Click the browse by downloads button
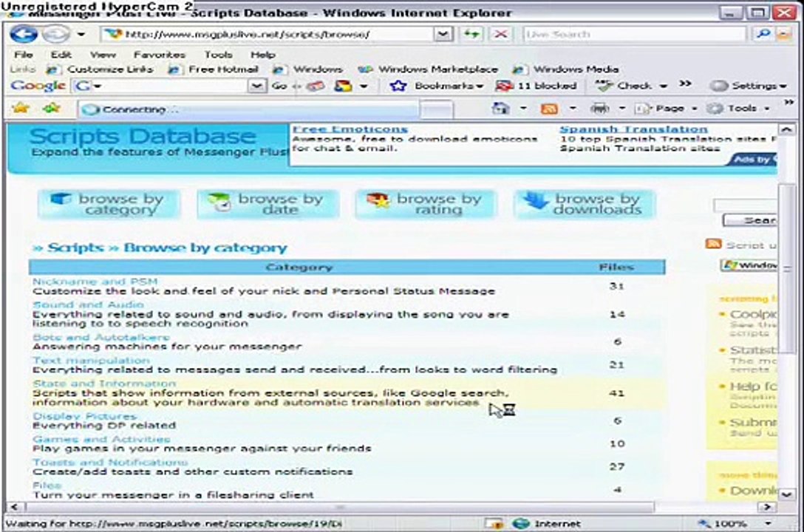This screenshot has width=804, height=532. (585, 204)
